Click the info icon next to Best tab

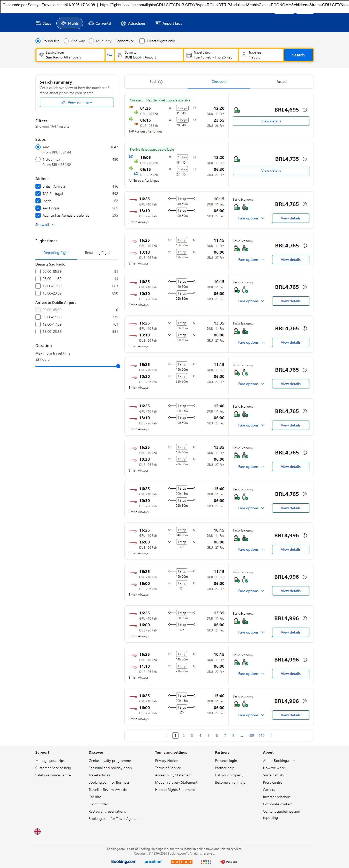coord(160,82)
